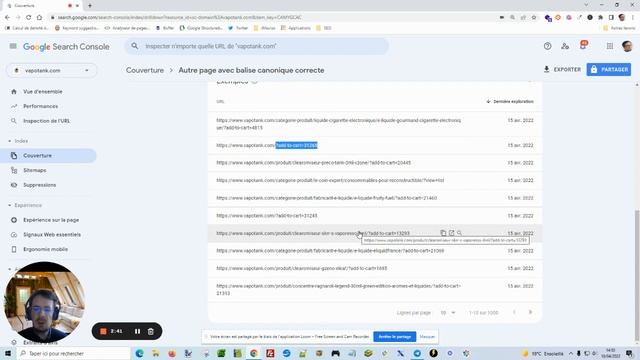Reload the page

(29, 18)
